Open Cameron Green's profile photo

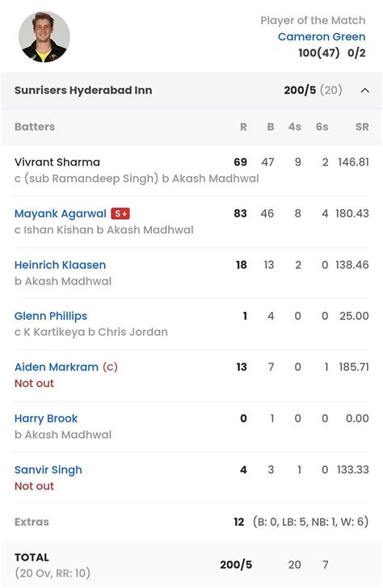[44, 37]
